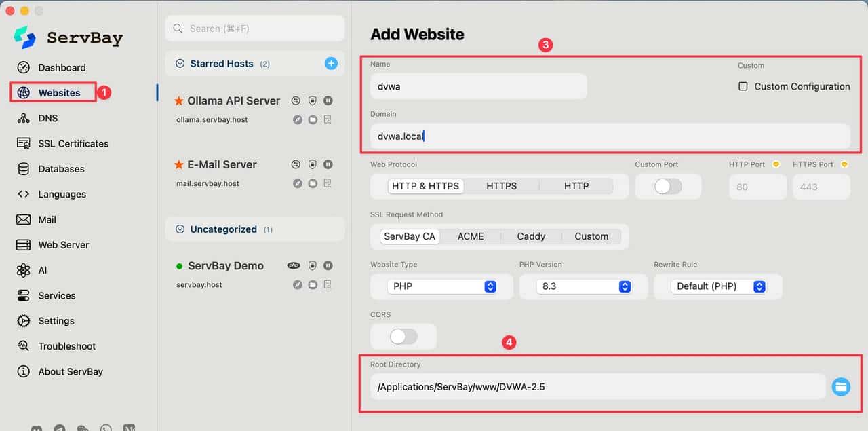Open the Website Type dropdown
The width and height of the screenshot is (868, 431).
(x=441, y=286)
